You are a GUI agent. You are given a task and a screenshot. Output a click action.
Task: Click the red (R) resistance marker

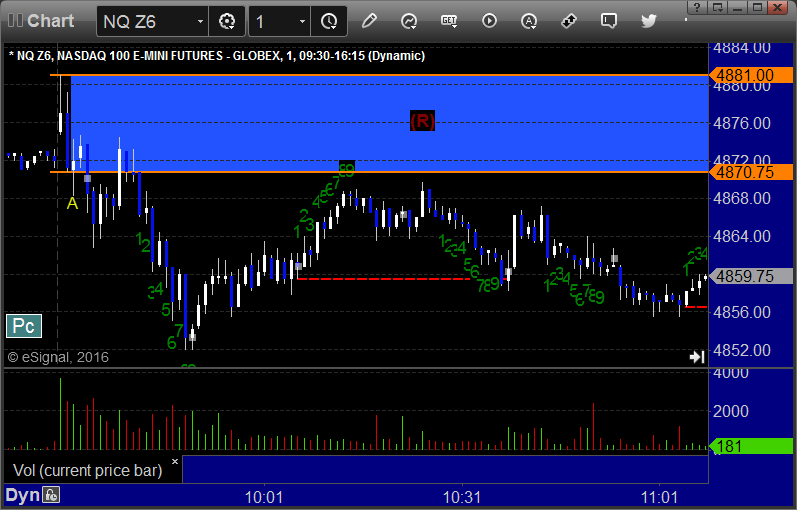422,121
